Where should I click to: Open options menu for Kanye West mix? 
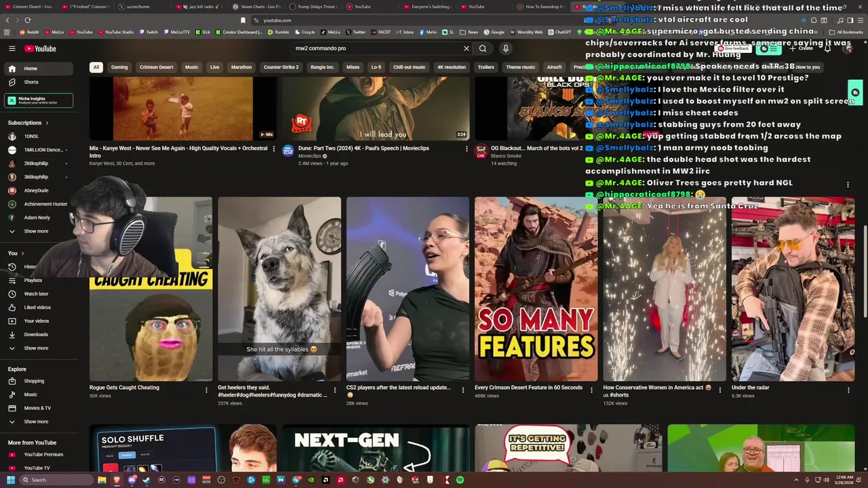[274, 148]
